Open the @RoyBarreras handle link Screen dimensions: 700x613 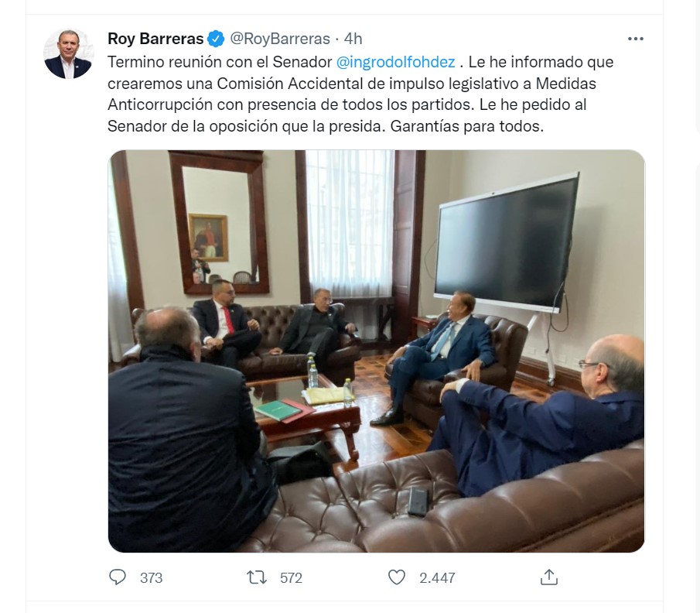[280, 39]
